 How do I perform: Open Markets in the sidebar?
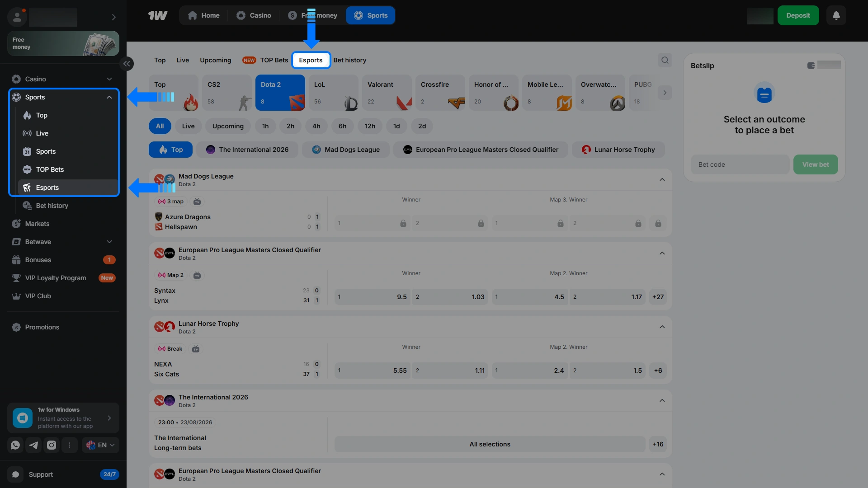(63, 224)
